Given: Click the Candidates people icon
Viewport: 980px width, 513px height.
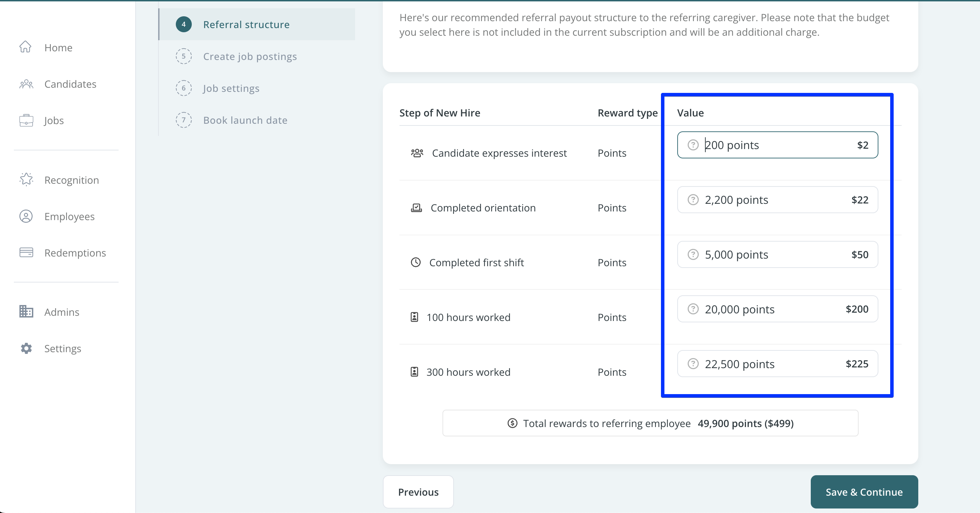Looking at the screenshot, I should (x=26, y=84).
